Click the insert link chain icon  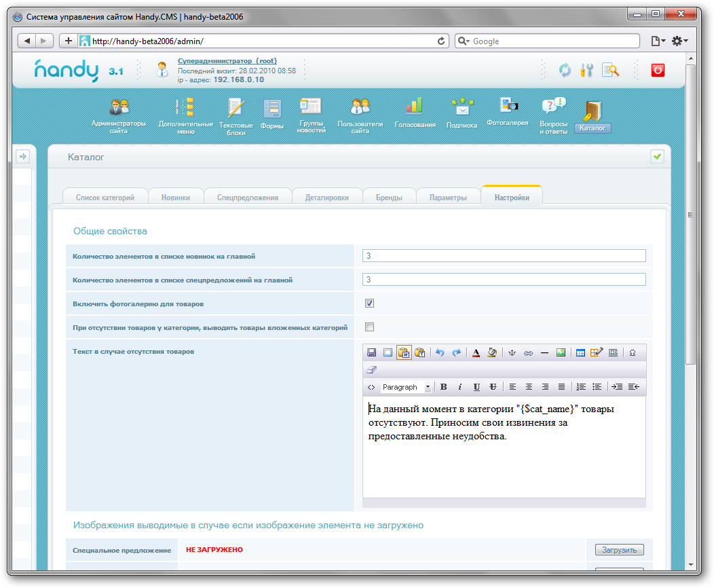pyautogui.click(x=528, y=352)
